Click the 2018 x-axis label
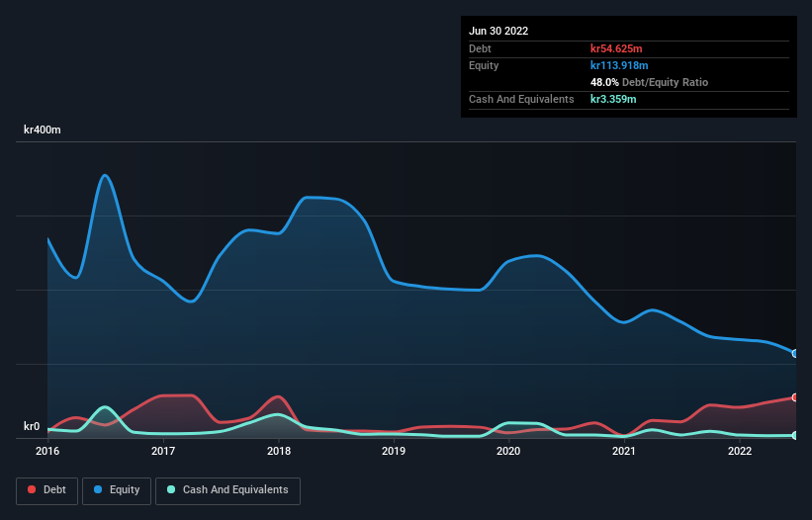This screenshot has width=812, height=520. point(279,451)
